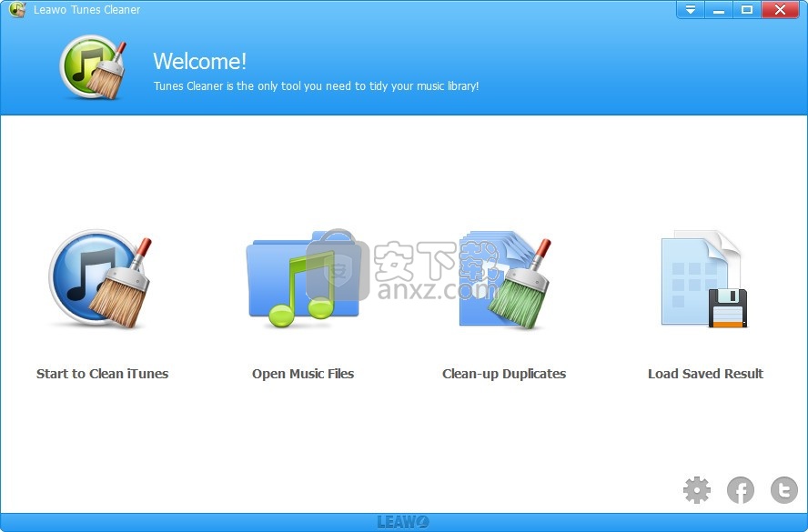The image size is (808, 532).
Task: Click the 'Open Music Files' label
Action: 303,374
